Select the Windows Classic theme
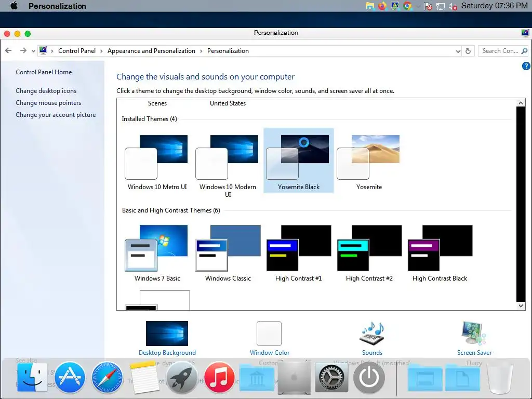The width and height of the screenshot is (532, 399). (x=228, y=253)
